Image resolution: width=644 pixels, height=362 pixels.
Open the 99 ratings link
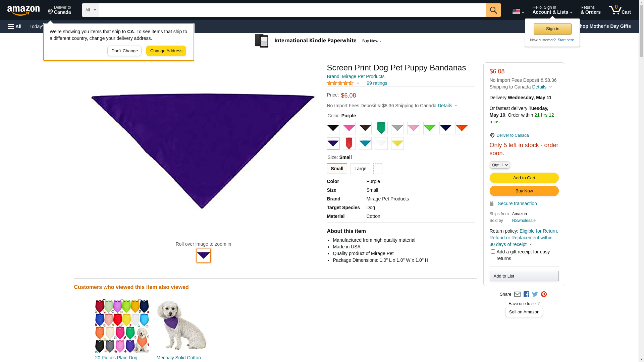377,83
